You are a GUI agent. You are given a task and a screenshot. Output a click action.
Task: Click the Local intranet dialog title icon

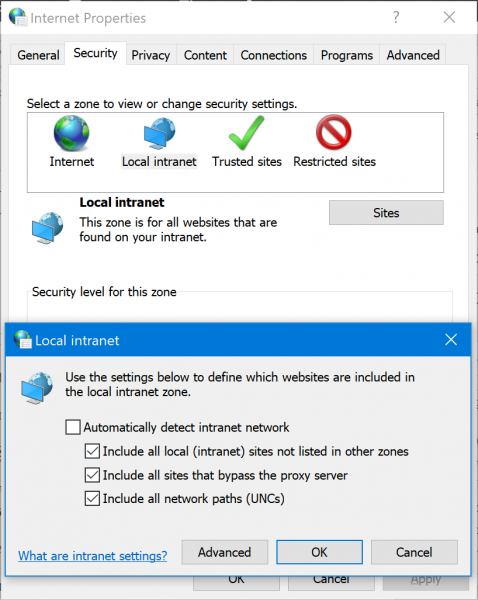[23, 339]
